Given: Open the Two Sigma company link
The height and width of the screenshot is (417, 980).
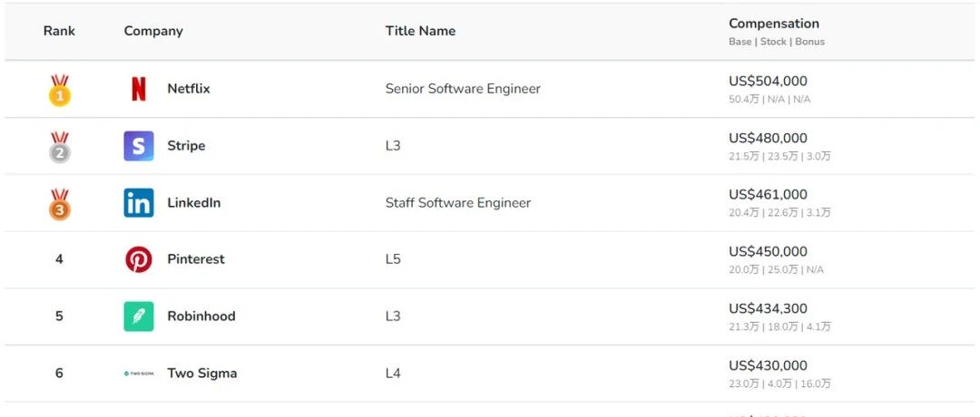Looking at the screenshot, I should tap(201, 373).
